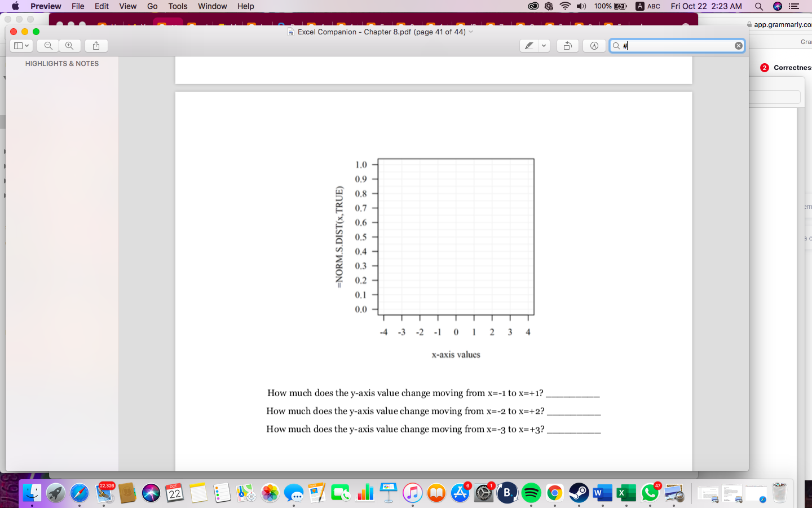Open the Go menu
The height and width of the screenshot is (508, 812).
pyautogui.click(x=152, y=6)
